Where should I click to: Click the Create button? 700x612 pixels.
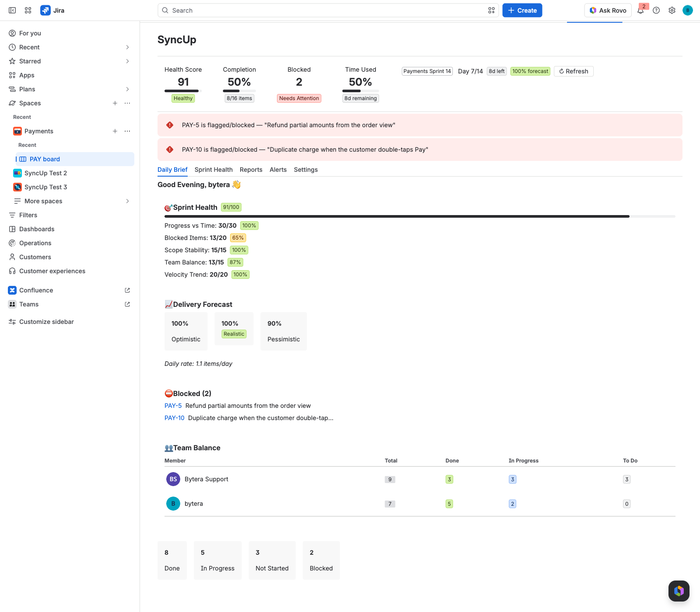tap(522, 10)
